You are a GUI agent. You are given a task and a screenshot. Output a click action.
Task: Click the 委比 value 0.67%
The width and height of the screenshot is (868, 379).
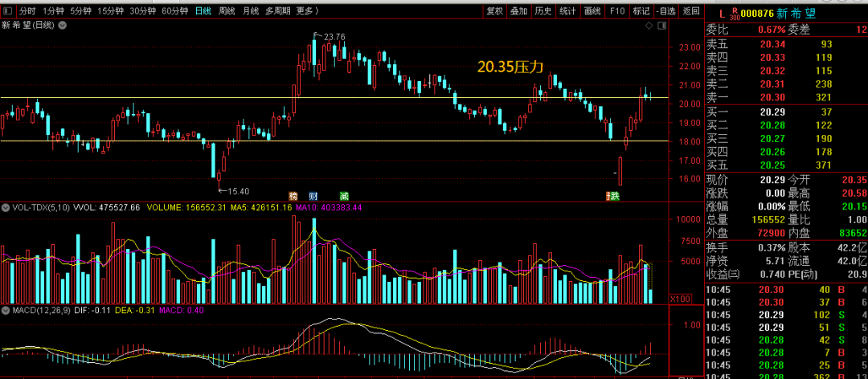point(772,30)
